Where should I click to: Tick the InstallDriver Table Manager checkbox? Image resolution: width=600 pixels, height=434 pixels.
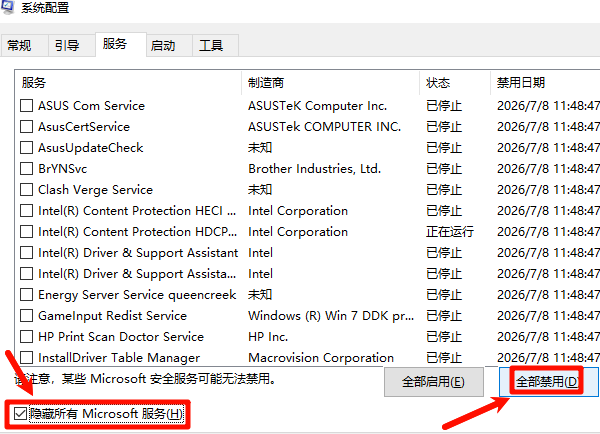(x=26, y=358)
